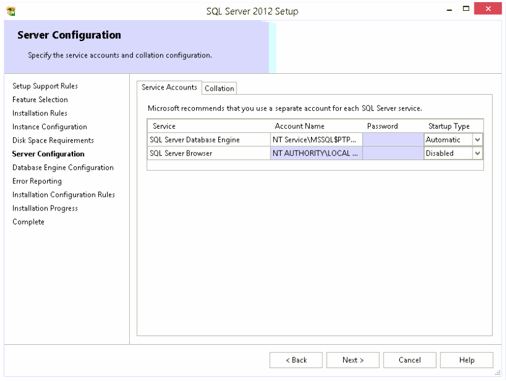Click the bold Server Configuration step
This screenshot has width=506, height=381.
48,154
